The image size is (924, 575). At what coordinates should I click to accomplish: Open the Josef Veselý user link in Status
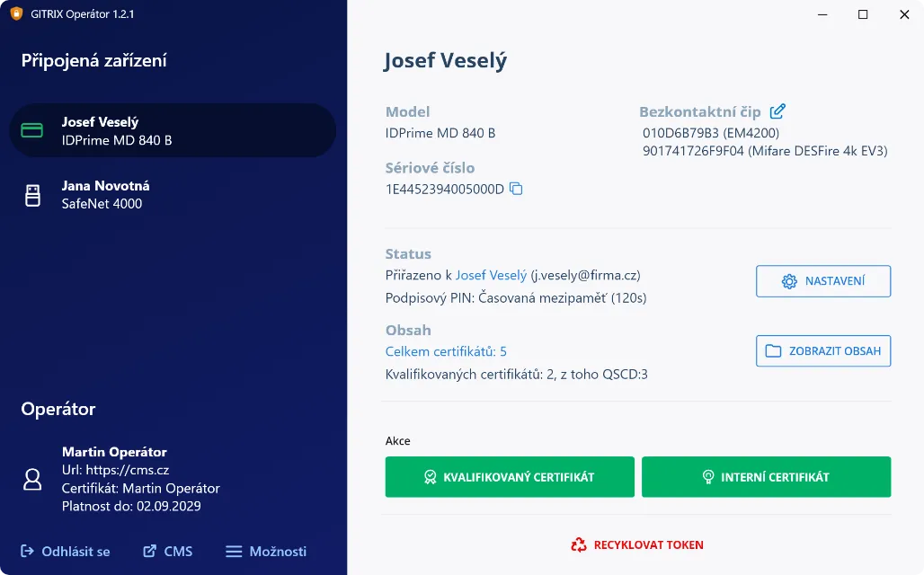tap(491, 276)
